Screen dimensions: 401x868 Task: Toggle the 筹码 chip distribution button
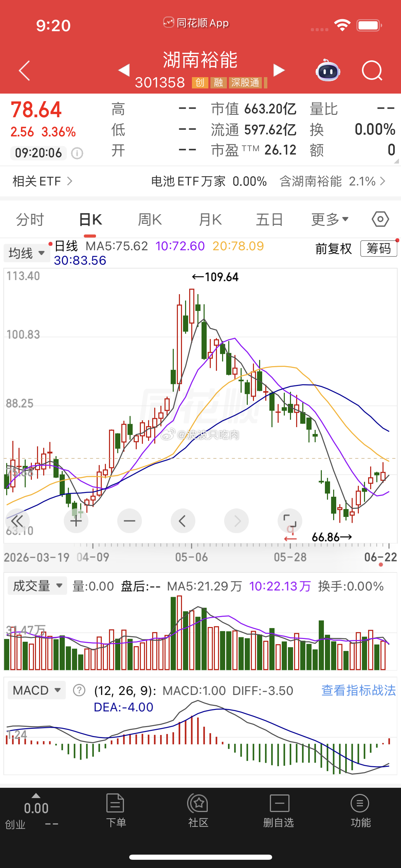pyautogui.click(x=379, y=248)
